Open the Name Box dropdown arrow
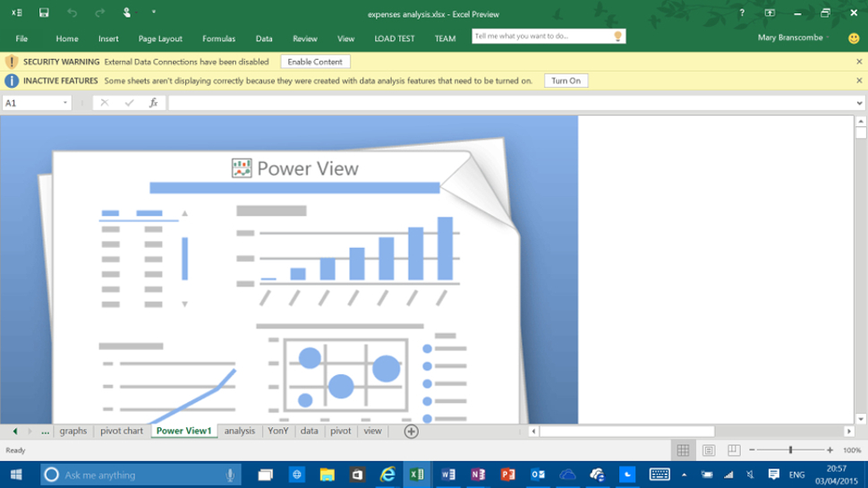This screenshot has height=488, width=868. (65, 103)
